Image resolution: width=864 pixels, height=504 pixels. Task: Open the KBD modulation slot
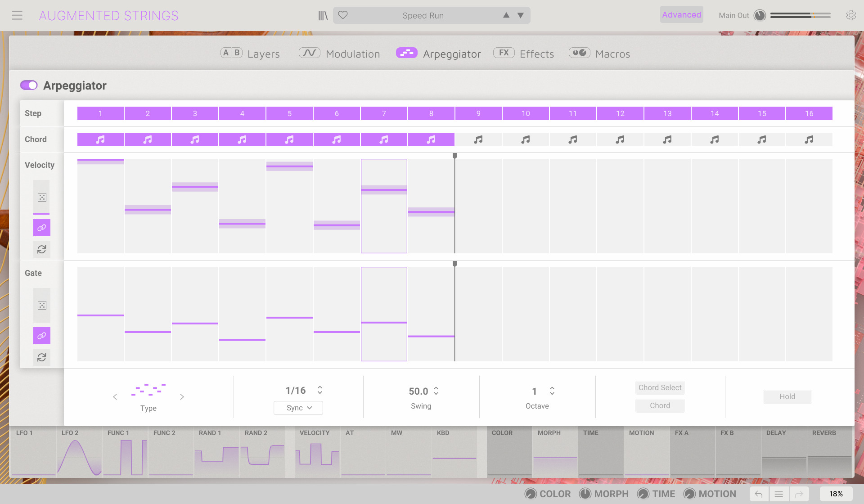(454, 452)
